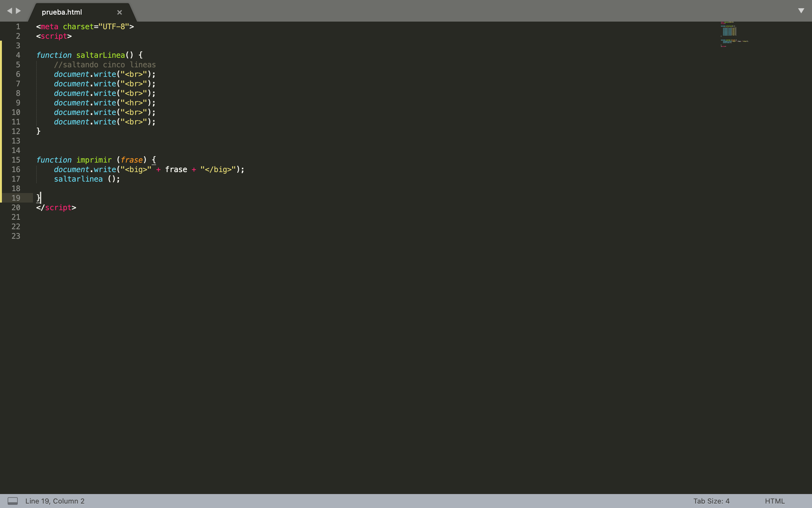Click the frase parameter on line 15
The image size is (812, 508).
pos(132,160)
